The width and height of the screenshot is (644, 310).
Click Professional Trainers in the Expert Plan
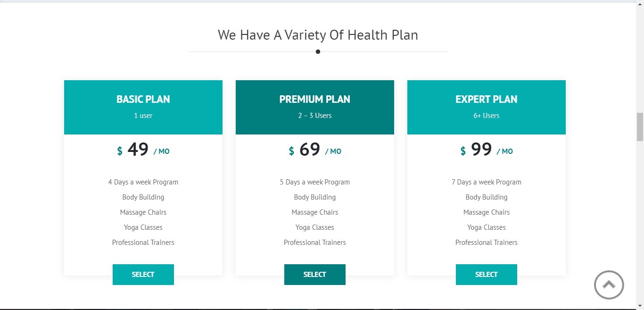pyautogui.click(x=487, y=243)
